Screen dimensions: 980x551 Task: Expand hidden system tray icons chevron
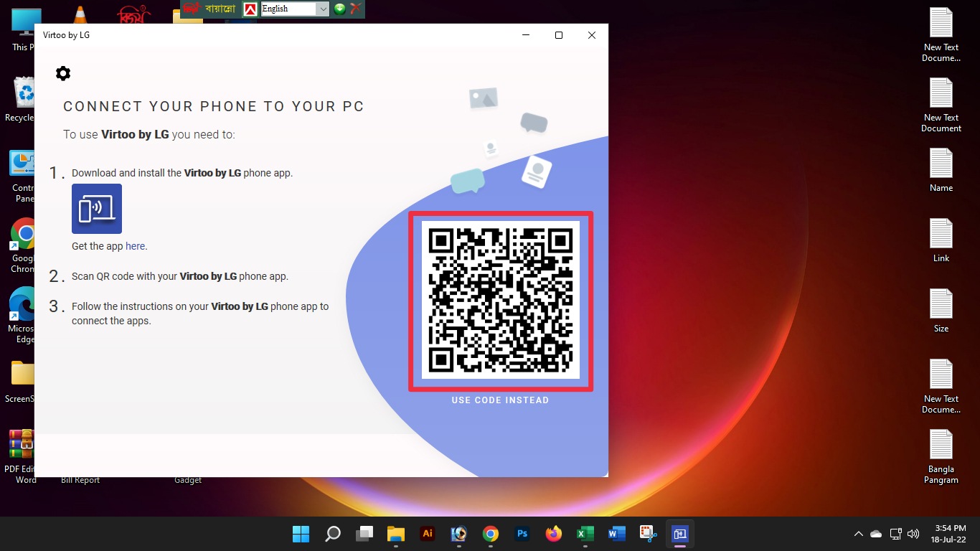coord(858,534)
